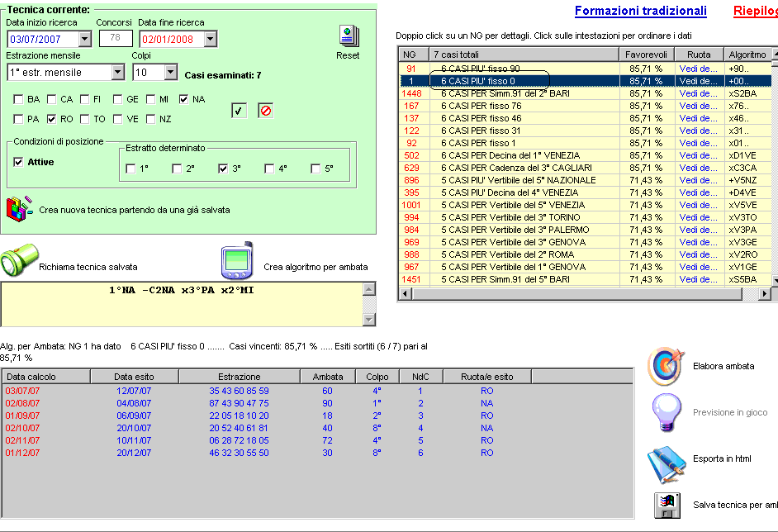Select row '6 CASI PER fisso 76'

(586, 107)
